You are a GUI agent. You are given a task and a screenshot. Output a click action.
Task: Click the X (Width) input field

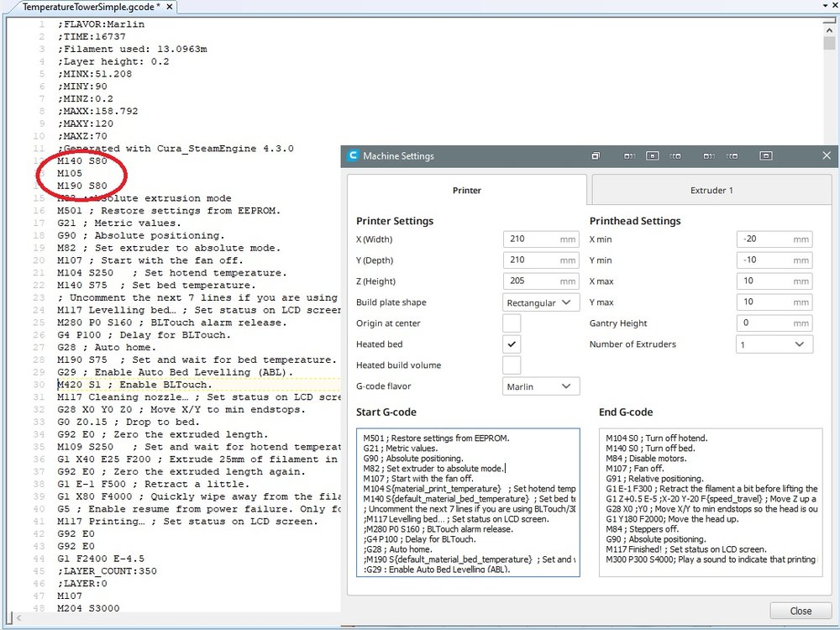point(541,239)
